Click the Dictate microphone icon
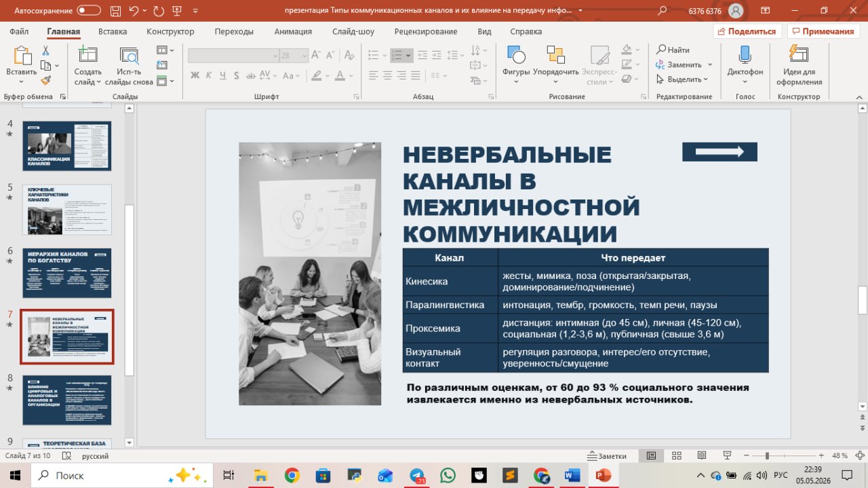Viewport: 868px width, 488px height. pyautogui.click(x=745, y=56)
